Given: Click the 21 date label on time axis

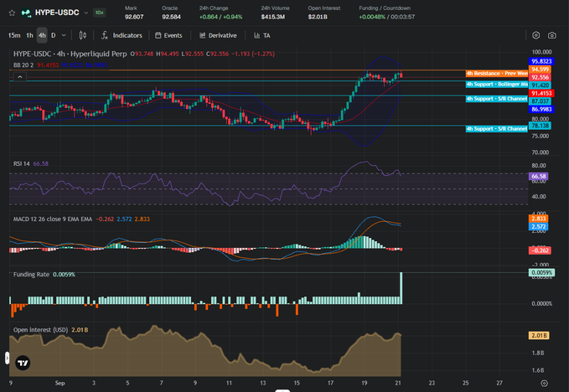Looking at the screenshot, I should [398, 383].
